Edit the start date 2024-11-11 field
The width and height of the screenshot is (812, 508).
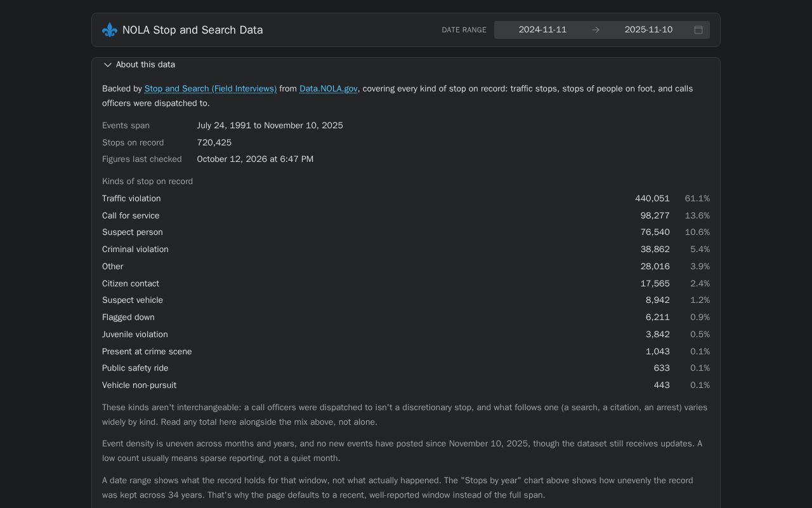pos(542,30)
